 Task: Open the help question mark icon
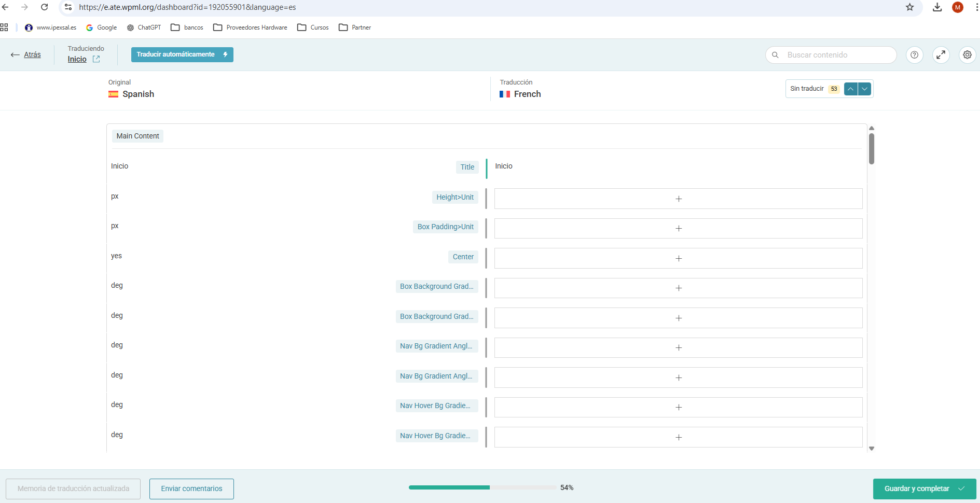915,55
